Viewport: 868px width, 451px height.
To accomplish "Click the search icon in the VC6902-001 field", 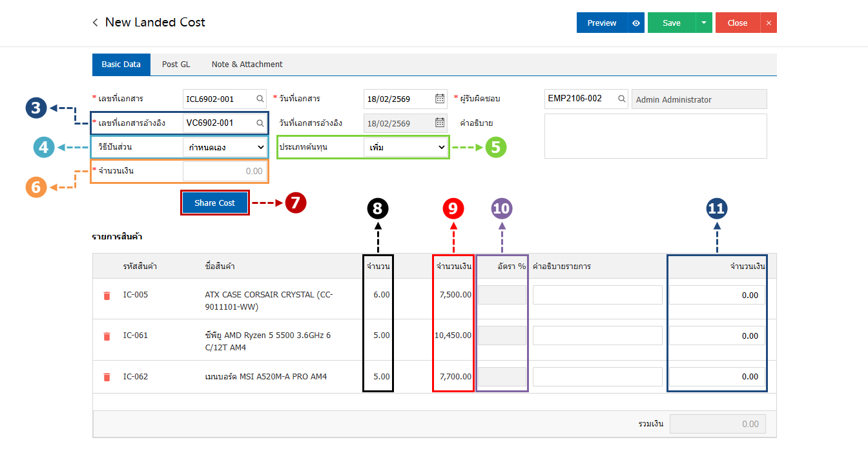I will [260, 123].
